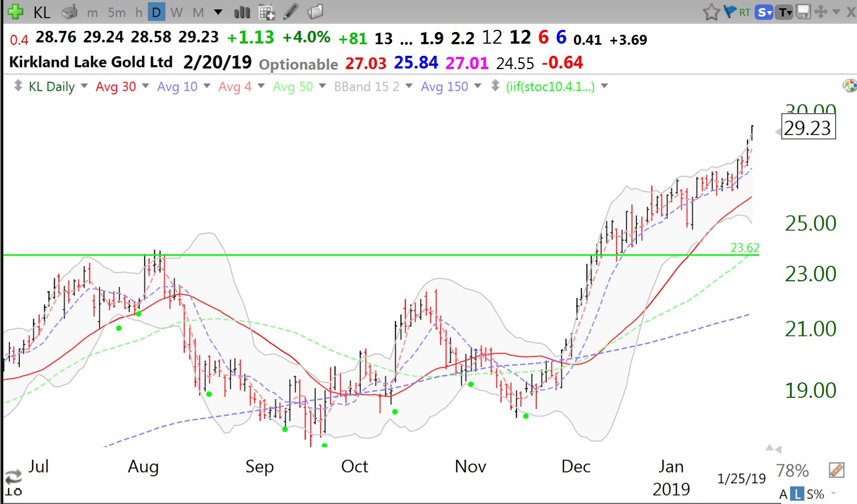
Task: Open the scale dropdown arrow after S%
Action: tap(833, 493)
